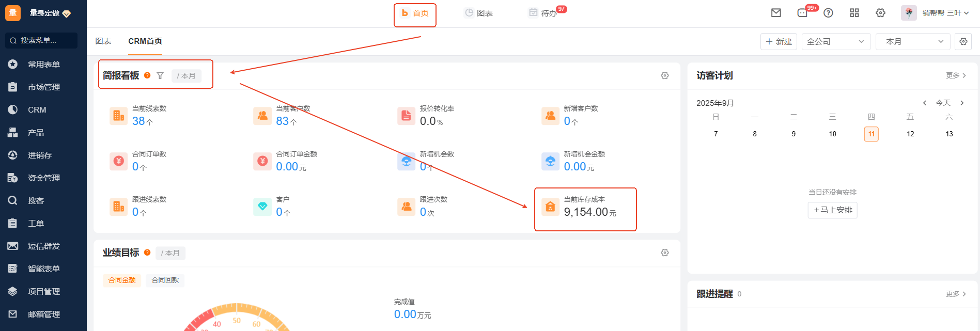Click the 跟进次数 card icon

click(x=406, y=207)
